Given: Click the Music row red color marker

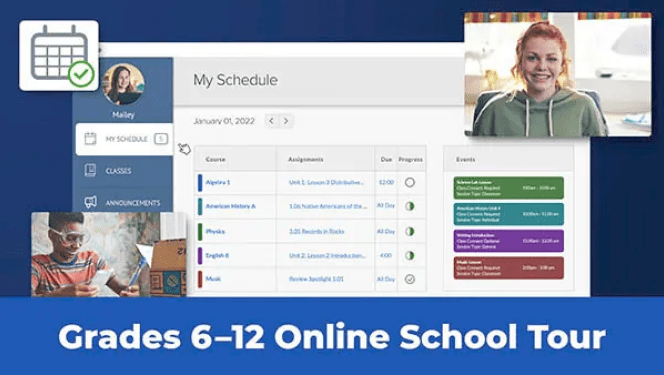Looking at the screenshot, I should [x=200, y=279].
